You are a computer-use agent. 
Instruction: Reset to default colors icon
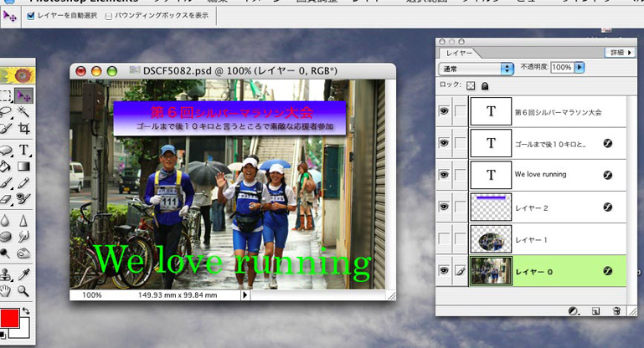(x=3, y=334)
